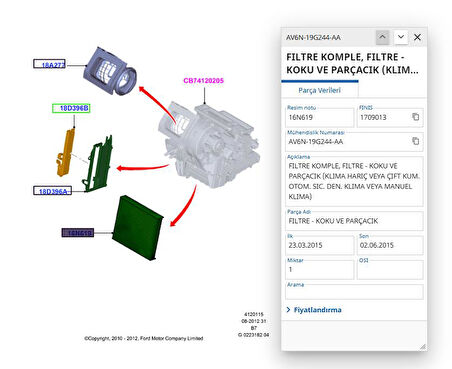Go to next part with down chevron
The width and height of the screenshot is (452, 369).
(401, 37)
